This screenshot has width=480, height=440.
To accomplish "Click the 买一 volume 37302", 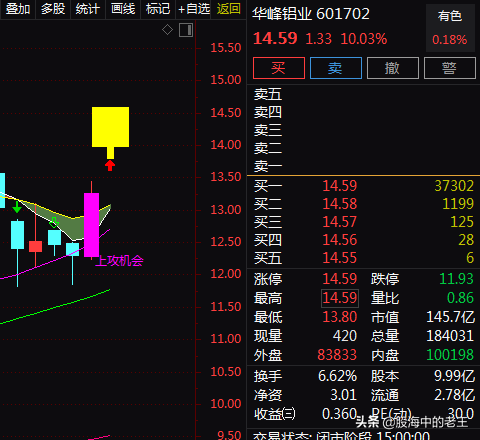I will pyautogui.click(x=454, y=186).
